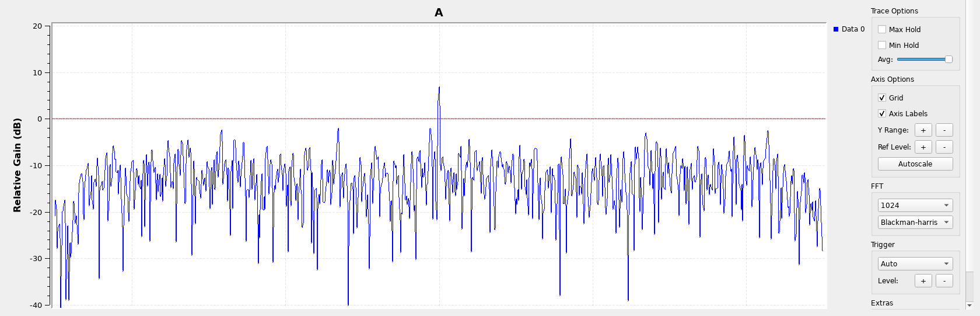The width and height of the screenshot is (980, 316).
Task: Increase Y Range with plus button
Action: click(x=923, y=130)
